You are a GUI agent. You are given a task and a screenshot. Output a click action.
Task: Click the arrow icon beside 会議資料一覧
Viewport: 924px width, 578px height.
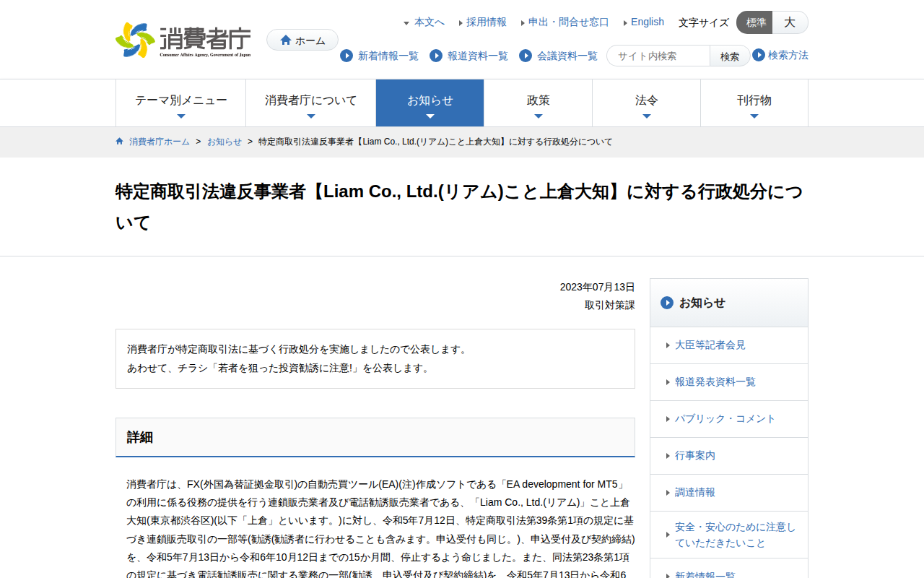[526, 56]
